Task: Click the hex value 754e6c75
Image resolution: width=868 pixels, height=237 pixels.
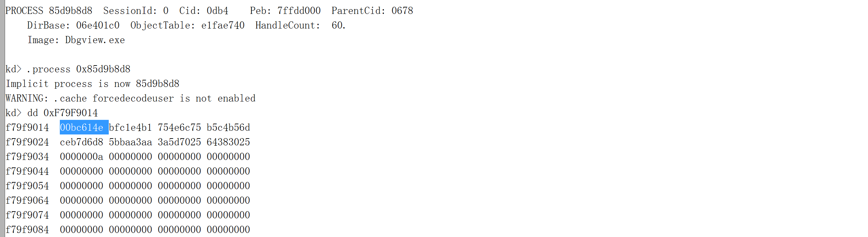Action: 179,128
